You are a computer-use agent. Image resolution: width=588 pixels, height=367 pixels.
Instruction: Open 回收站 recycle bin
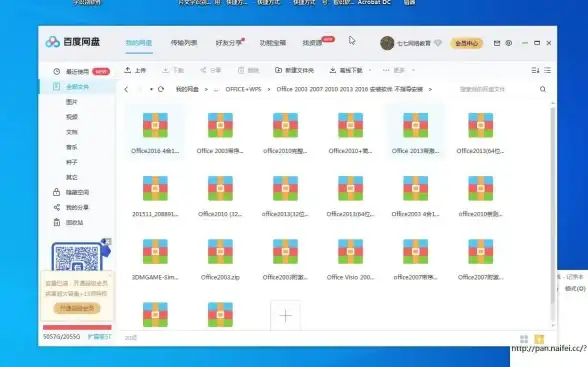(x=69, y=222)
